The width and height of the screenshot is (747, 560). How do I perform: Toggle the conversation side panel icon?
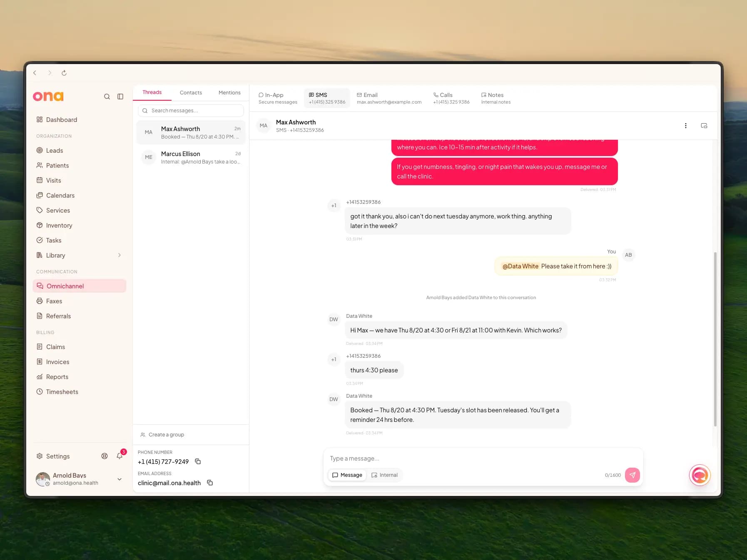(x=704, y=126)
